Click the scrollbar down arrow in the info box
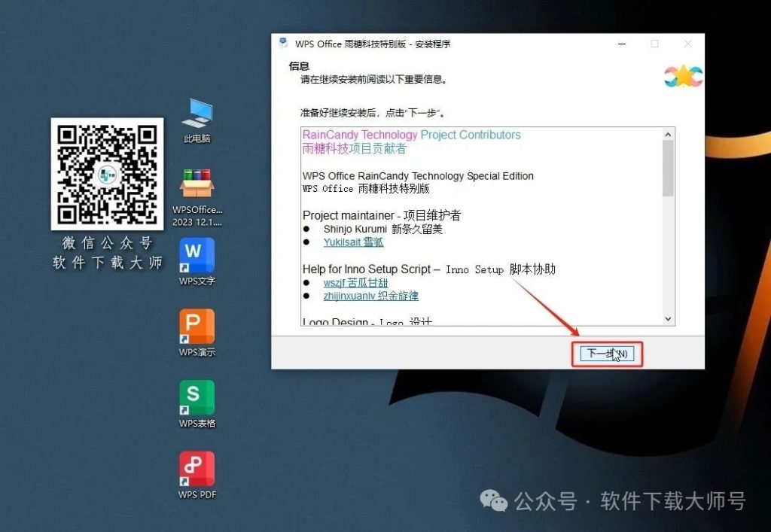The width and height of the screenshot is (771, 532). (x=667, y=318)
